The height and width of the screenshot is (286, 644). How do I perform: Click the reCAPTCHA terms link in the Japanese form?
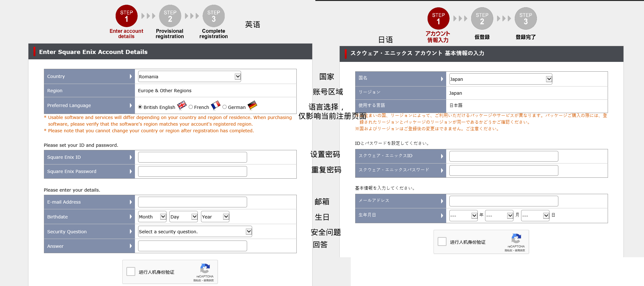[520, 250]
